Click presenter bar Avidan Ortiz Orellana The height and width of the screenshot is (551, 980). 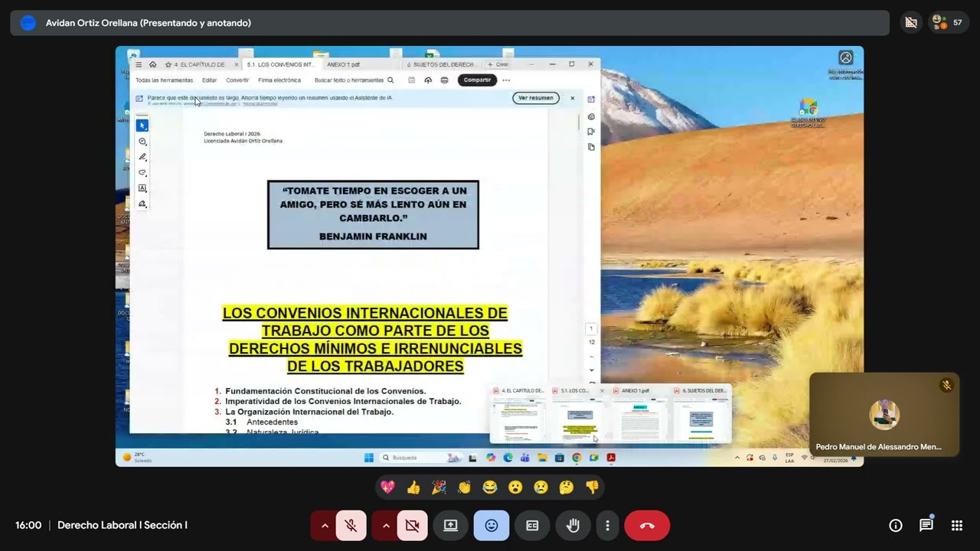[x=449, y=23]
